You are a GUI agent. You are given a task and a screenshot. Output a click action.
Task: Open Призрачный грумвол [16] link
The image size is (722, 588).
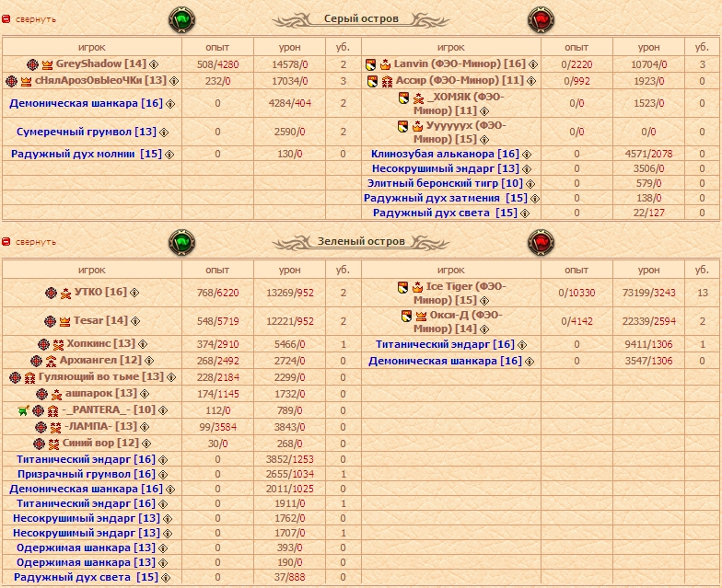point(87,475)
